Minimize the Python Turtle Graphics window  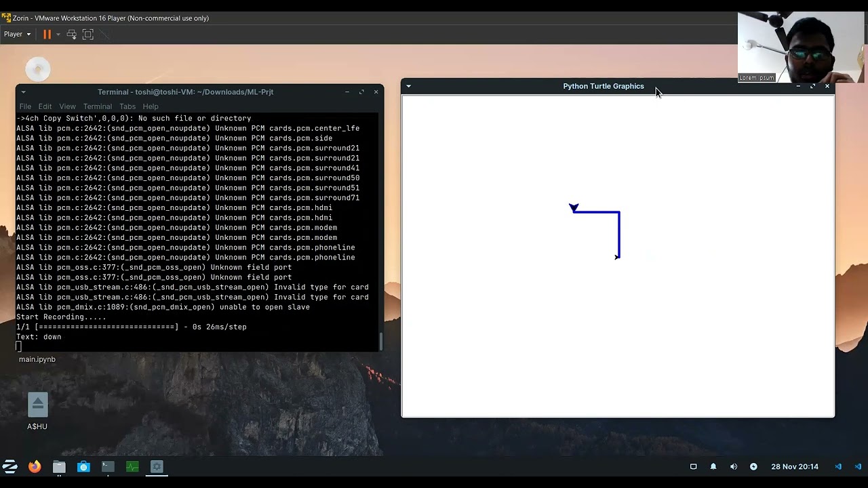point(798,86)
